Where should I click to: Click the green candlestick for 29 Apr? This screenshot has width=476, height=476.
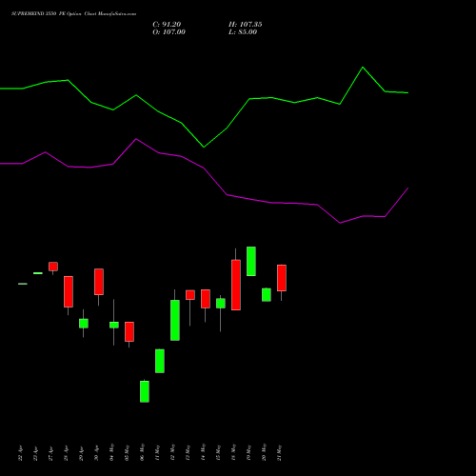point(84,324)
